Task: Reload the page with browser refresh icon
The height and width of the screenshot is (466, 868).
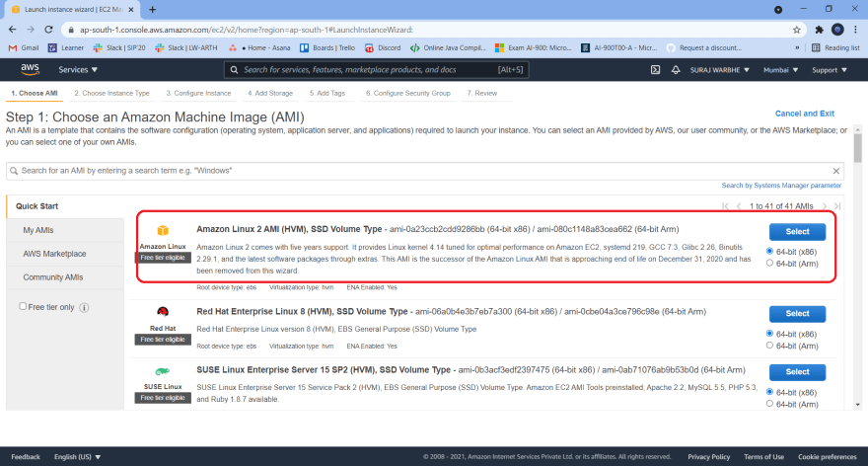Action: (x=48, y=30)
